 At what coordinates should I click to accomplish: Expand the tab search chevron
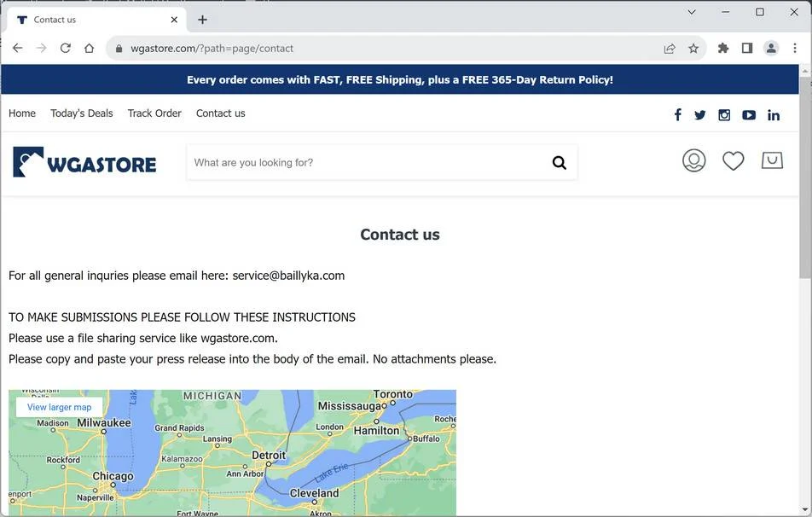click(x=692, y=12)
